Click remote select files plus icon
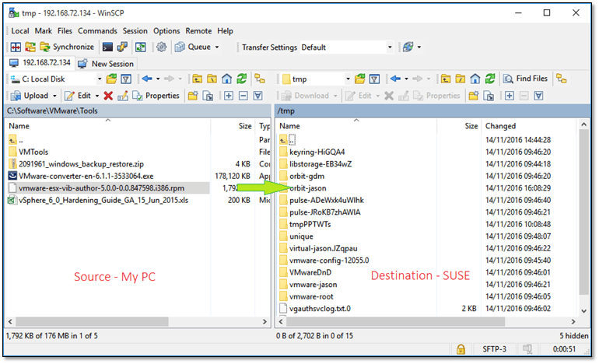Viewport: 599px width, 364px height. click(510, 96)
